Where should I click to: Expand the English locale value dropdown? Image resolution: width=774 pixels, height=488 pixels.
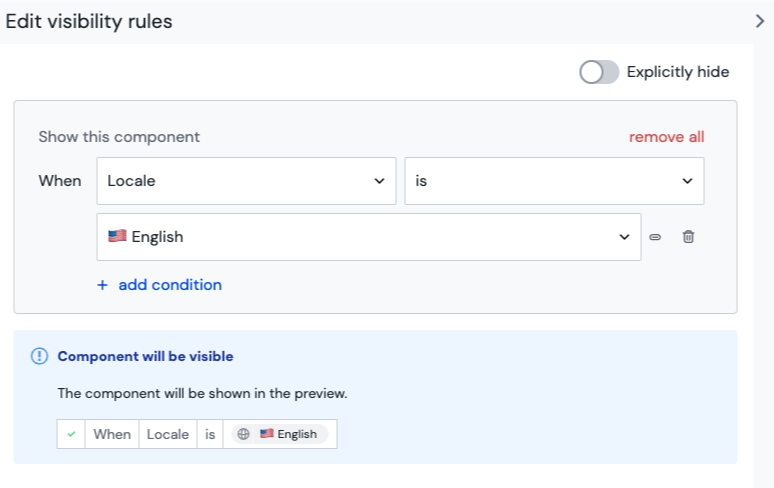[369, 237]
